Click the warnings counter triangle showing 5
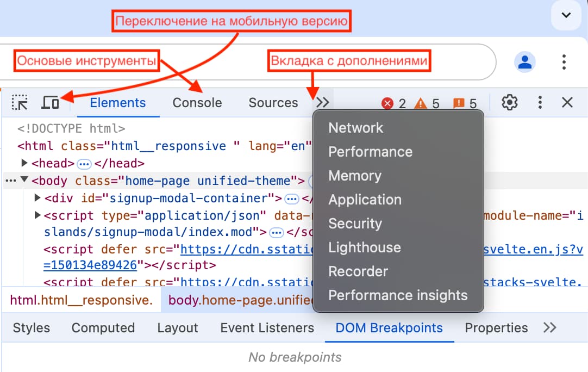588x372 pixels. pyautogui.click(x=427, y=103)
